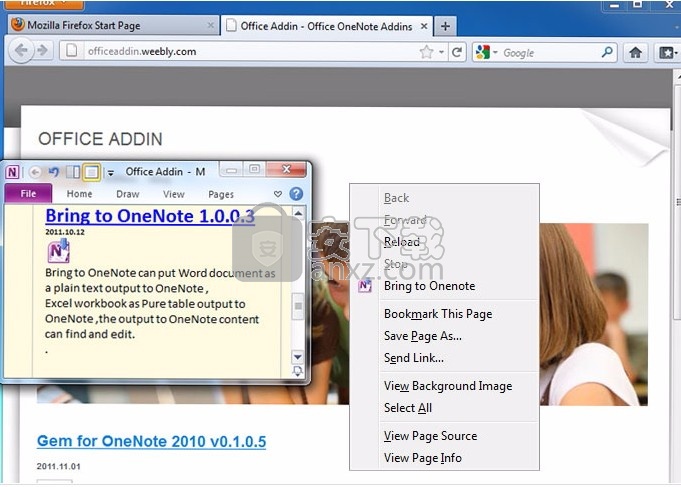Viewport: 681px width, 487px height.
Task: Click OneNote scrollbar down arrow
Action: pos(298,357)
